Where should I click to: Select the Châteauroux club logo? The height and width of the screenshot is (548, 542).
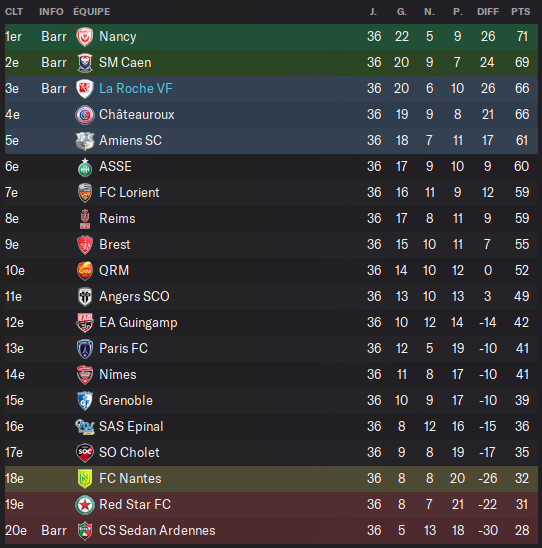(x=85, y=115)
